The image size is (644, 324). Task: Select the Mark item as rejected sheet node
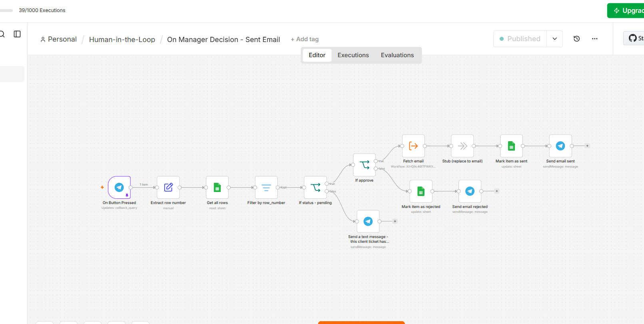(421, 191)
